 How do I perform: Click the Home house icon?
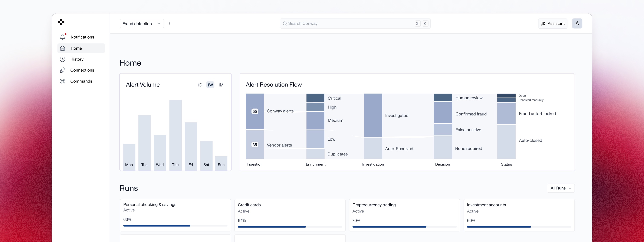click(x=62, y=48)
